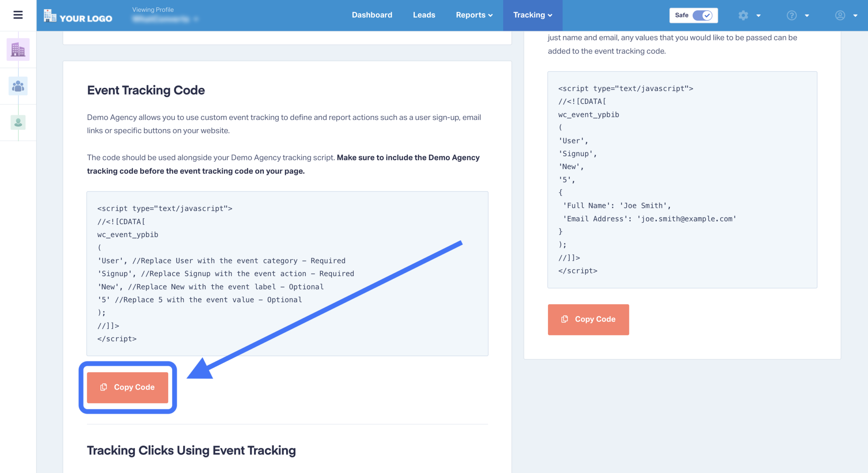Expand the Tracking dropdown menu
Screen dimensions: 868x473
pos(532,15)
